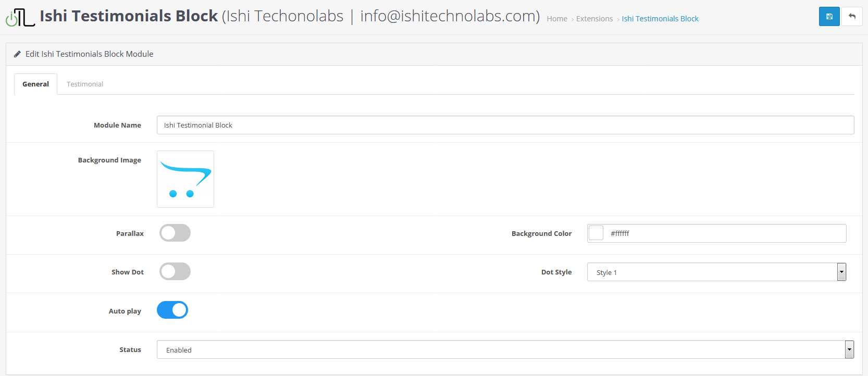
Task: Turn off the Auto play switch
Action: tap(172, 310)
